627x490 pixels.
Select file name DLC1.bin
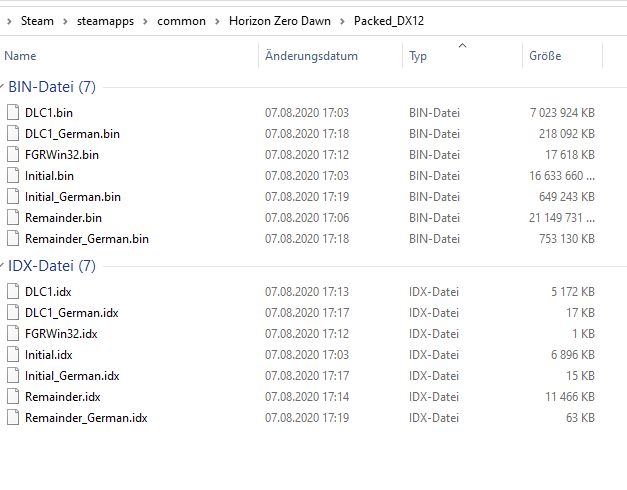click(x=49, y=113)
